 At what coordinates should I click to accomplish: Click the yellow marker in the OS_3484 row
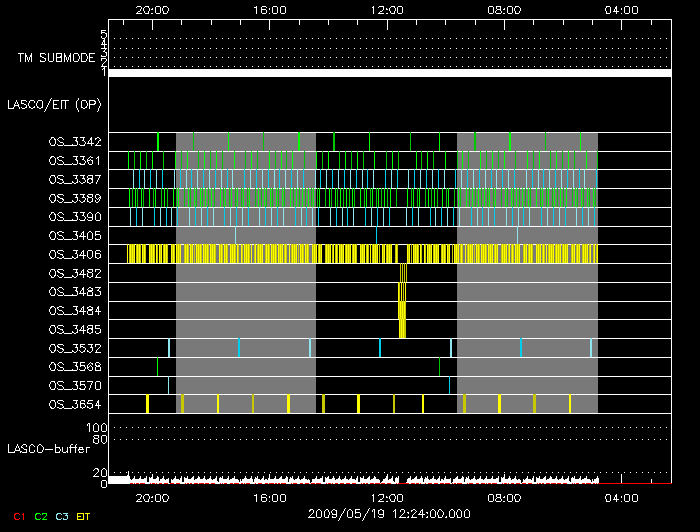pos(401,311)
